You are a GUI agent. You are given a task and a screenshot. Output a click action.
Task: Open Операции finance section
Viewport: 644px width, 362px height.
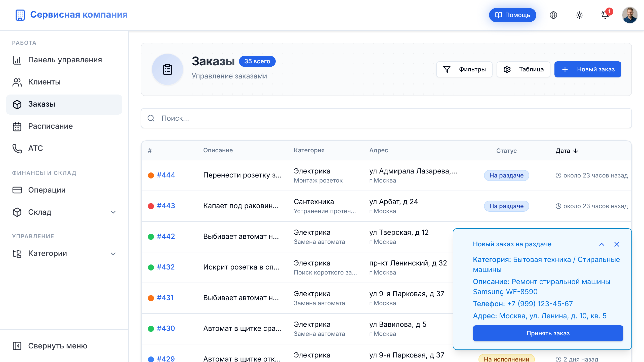64,190
